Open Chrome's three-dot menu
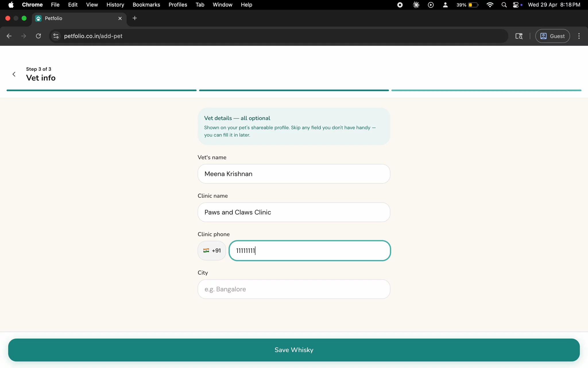The width and height of the screenshot is (588, 368). [x=579, y=36]
